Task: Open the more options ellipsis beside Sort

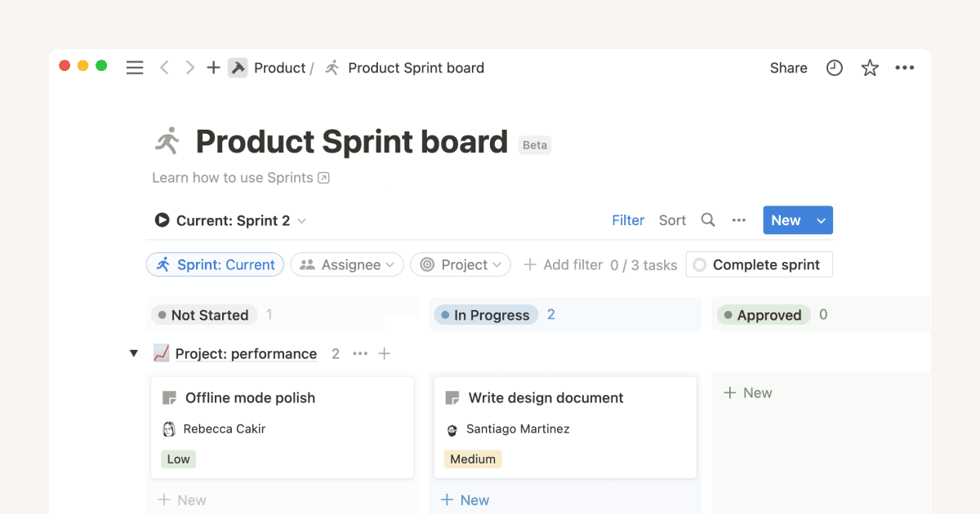Action: (x=739, y=220)
